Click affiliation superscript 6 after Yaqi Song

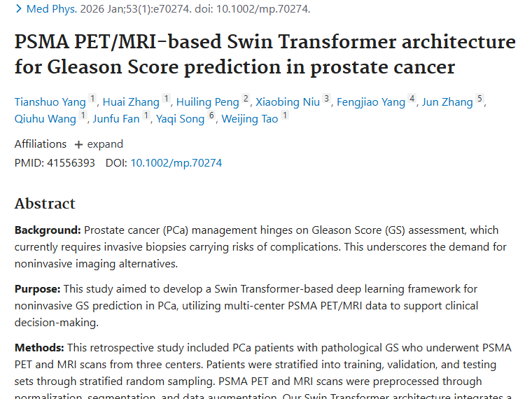(x=211, y=116)
